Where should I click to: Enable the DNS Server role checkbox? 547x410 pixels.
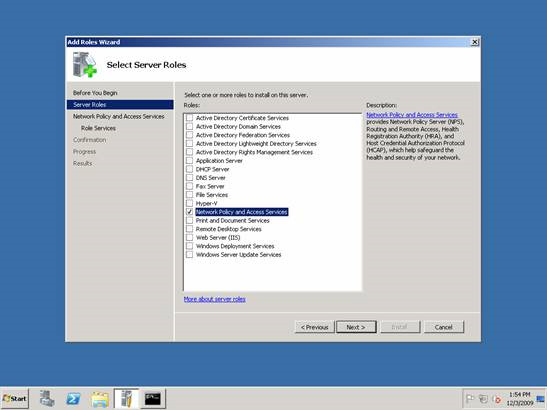[189, 178]
